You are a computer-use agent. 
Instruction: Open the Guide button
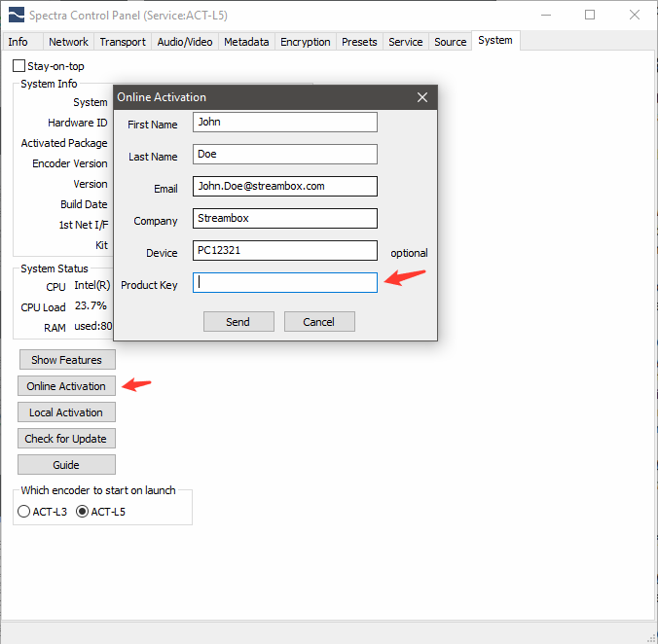pyautogui.click(x=66, y=465)
